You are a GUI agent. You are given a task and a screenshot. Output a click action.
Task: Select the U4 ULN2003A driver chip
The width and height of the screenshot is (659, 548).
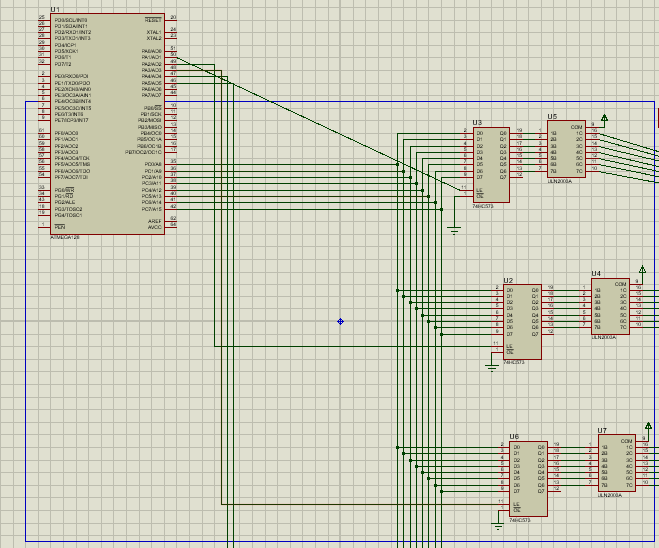[610, 307]
